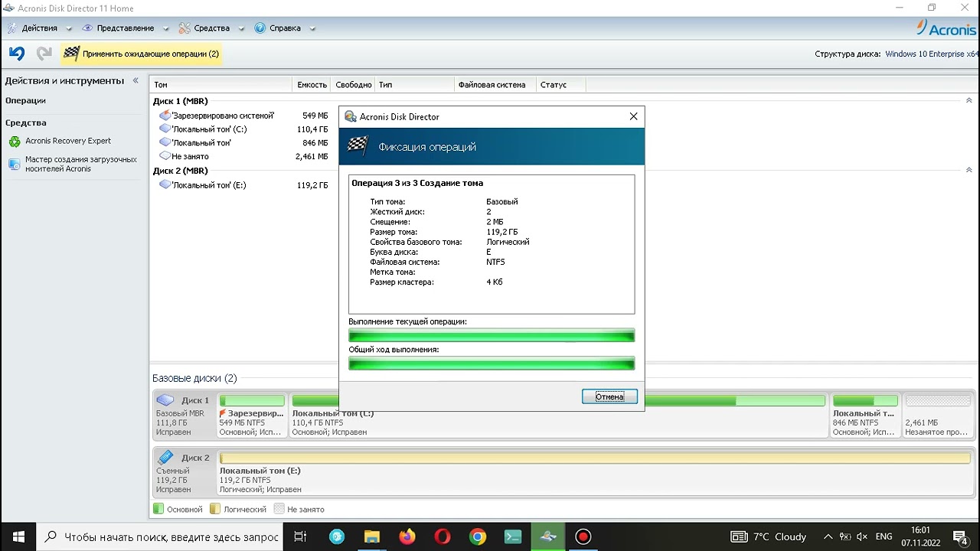Sort by Свободно column header

tap(353, 85)
